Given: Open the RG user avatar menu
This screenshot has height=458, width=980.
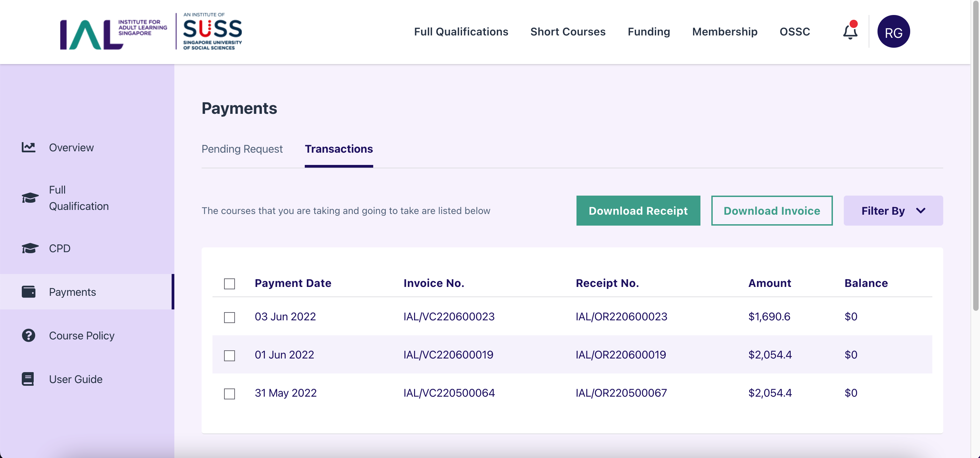Looking at the screenshot, I should 893,31.
